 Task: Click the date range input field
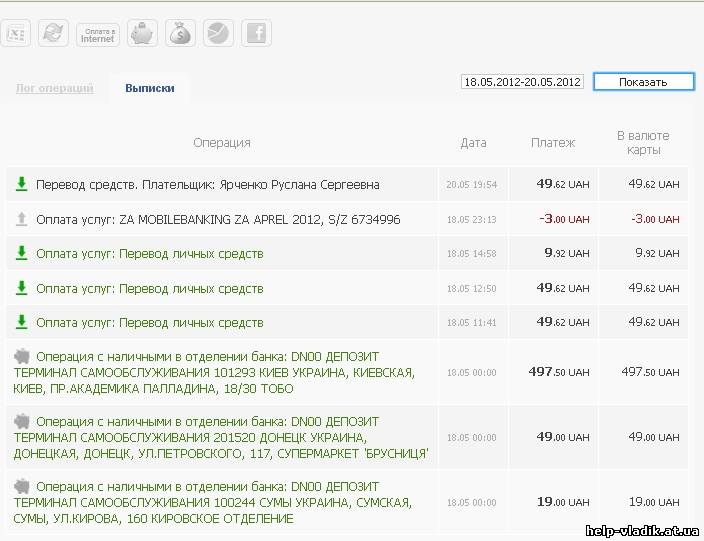(522, 82)
